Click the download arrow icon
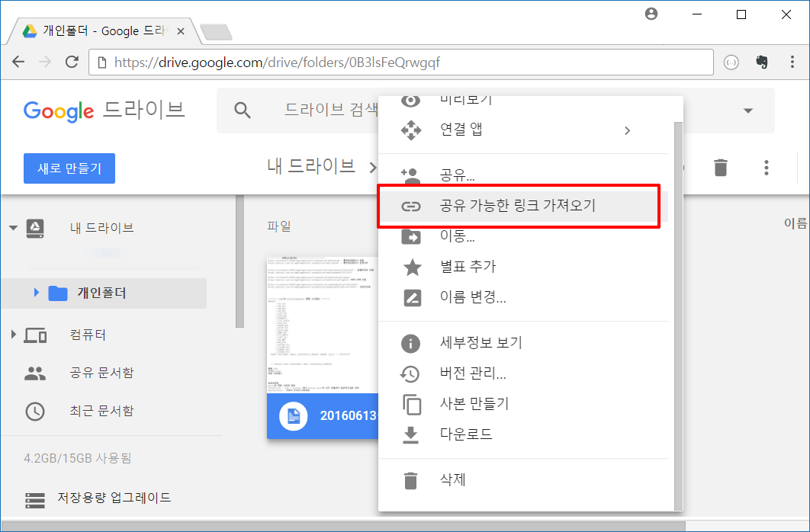 pos(410,434)
